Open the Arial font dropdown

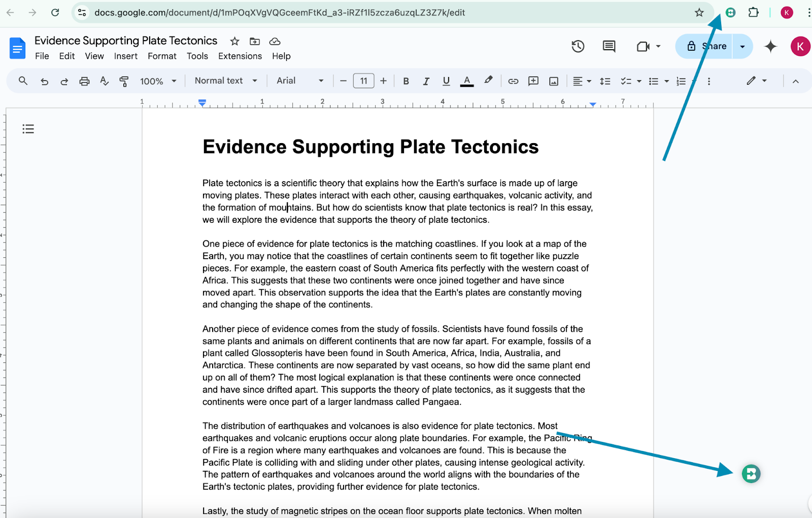click(x=299, y=81)
